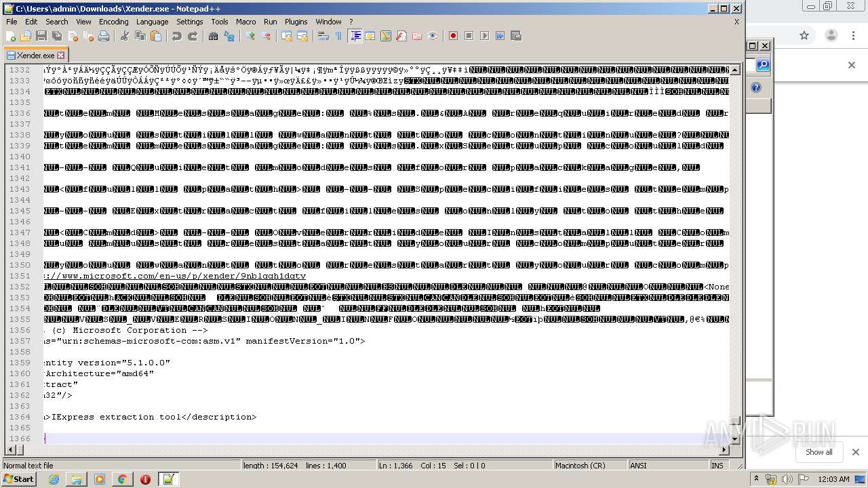868x488 pixels.
Task: Open the Settings menu
Action: tap(190, 22)
